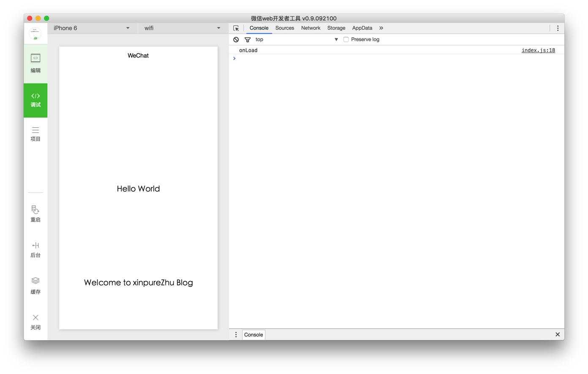Close the bottom Console drawer
This screenshot has height=374, width=588.
558,334
